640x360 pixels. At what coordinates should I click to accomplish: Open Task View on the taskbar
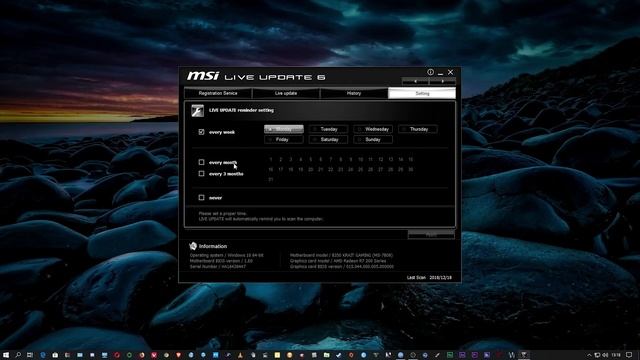coord(30,355)
